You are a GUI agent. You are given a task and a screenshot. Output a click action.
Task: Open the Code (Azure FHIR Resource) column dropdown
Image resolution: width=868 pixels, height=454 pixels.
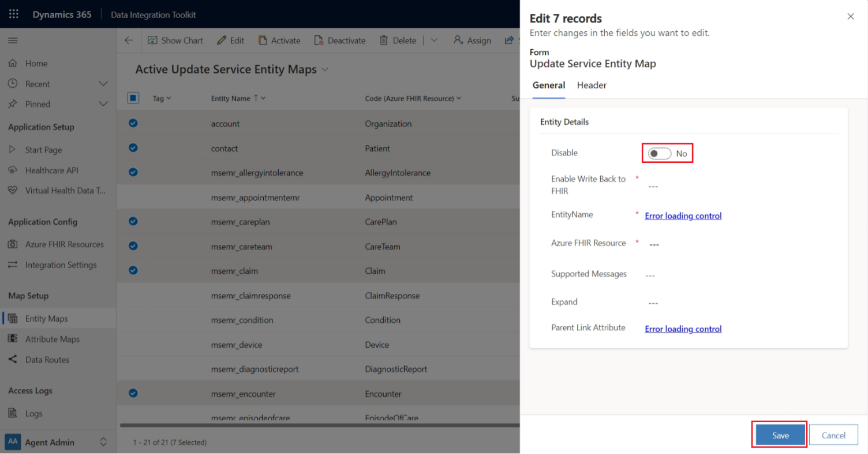[459, 98]
